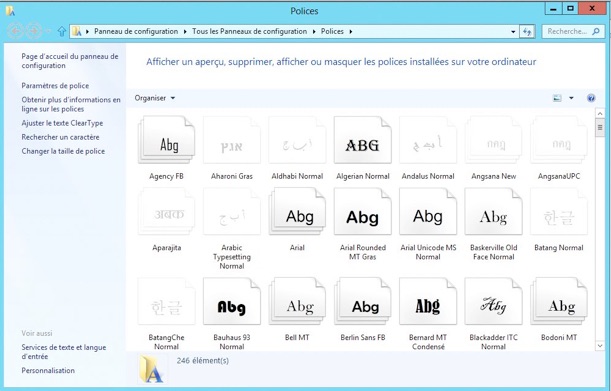The height and width of the screenshot is (391, 611).
Task: Select the Agency FB font icon
Action: [x=166, y=140]
